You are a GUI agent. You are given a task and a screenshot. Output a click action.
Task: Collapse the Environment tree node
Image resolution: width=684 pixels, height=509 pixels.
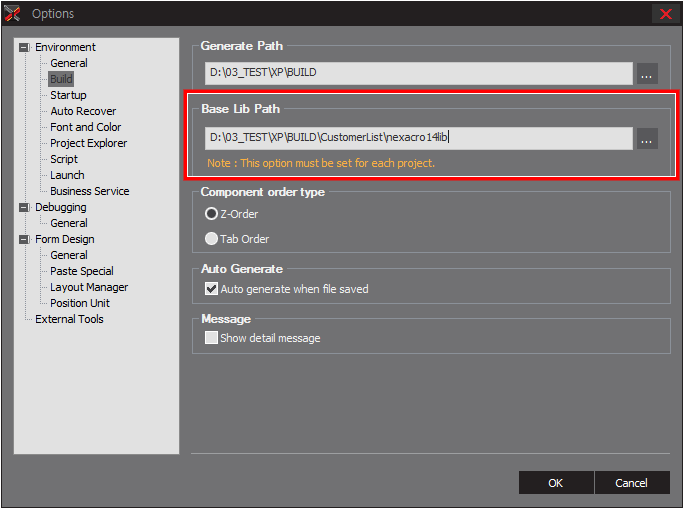(x=25, y=47)
